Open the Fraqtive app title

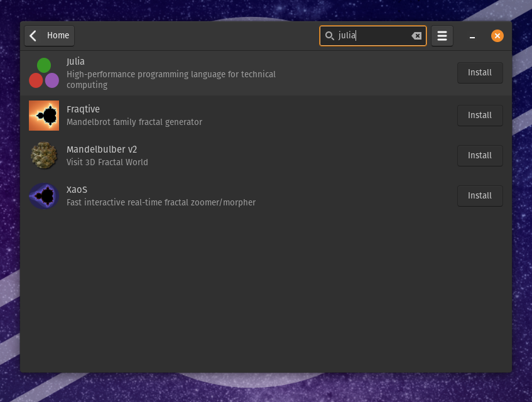coord(83,109)
